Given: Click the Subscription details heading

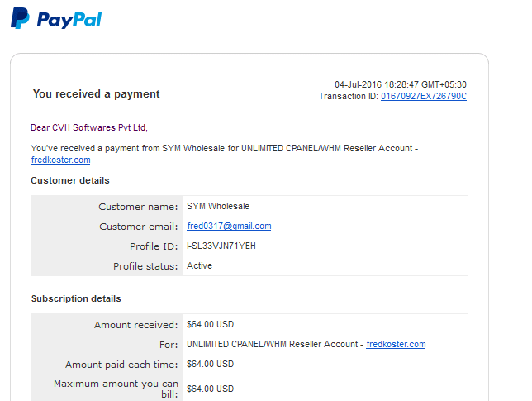Looking at the screenshot, I should [x=76, y=298].
